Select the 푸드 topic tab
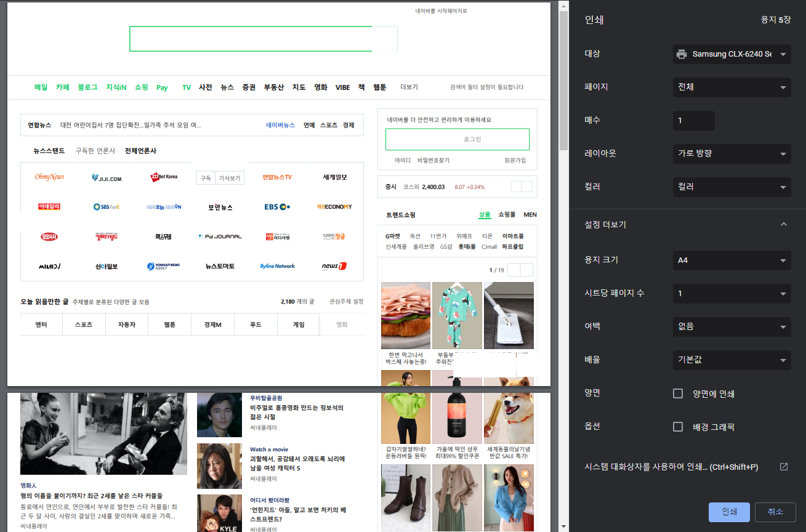806x532 pixels. (256, 324)
